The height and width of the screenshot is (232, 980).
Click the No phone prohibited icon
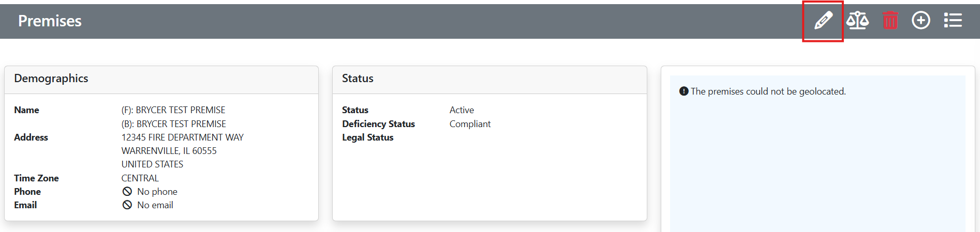pos(127,192)
